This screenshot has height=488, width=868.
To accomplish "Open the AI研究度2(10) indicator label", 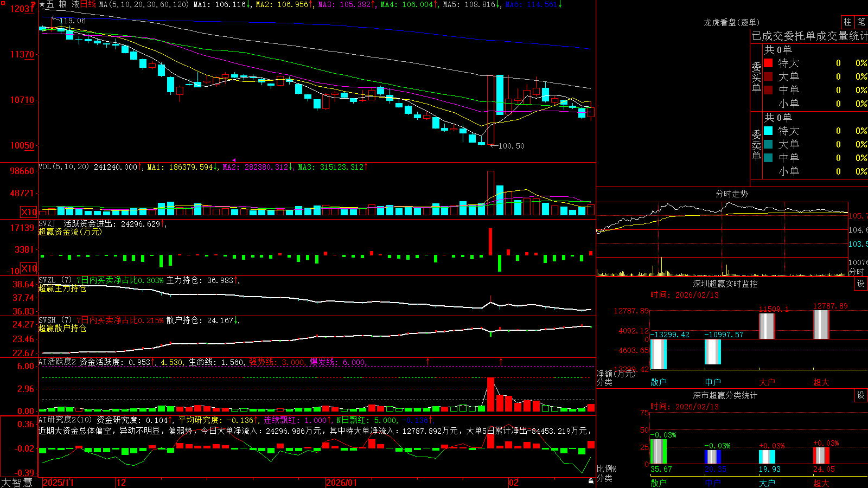I will (x=65, y=420).
